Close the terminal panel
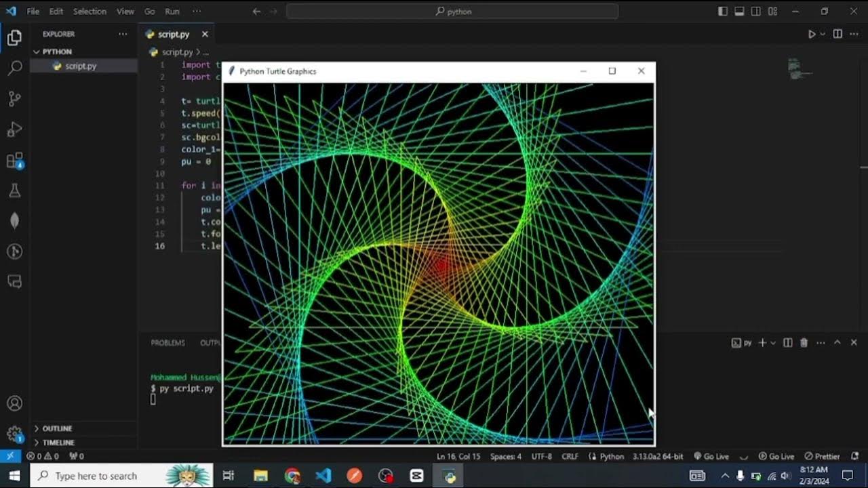 [854, 343]
